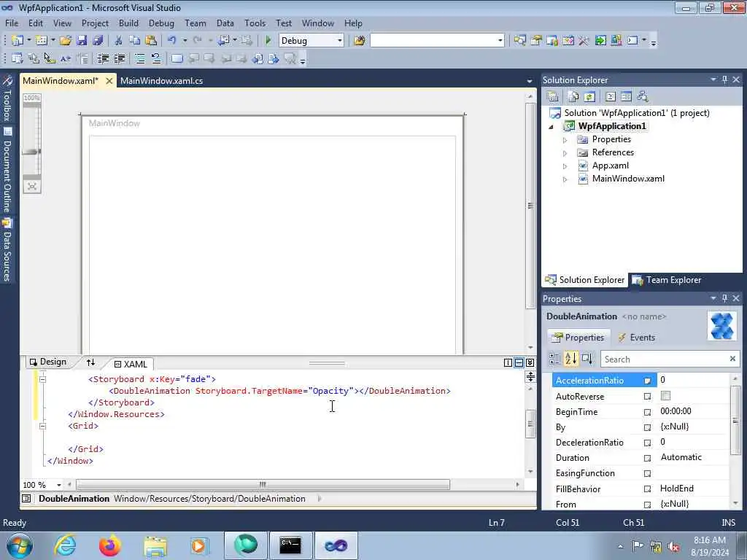The height and width of the screenshot is (560, 747).
Task: Click the property marker beside EasingFunction
Action: coord(648,473)
